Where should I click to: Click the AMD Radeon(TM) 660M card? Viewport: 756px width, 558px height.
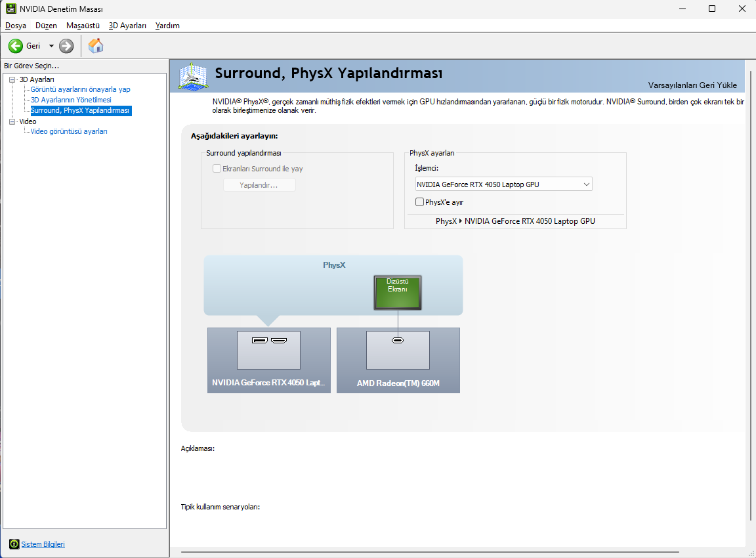(398, 360)
